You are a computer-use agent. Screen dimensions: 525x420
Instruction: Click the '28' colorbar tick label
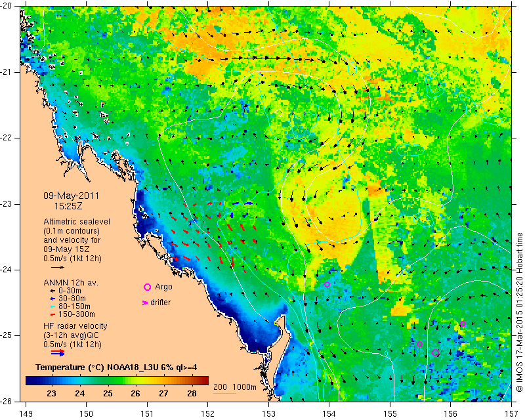click(x=192, y=393)
